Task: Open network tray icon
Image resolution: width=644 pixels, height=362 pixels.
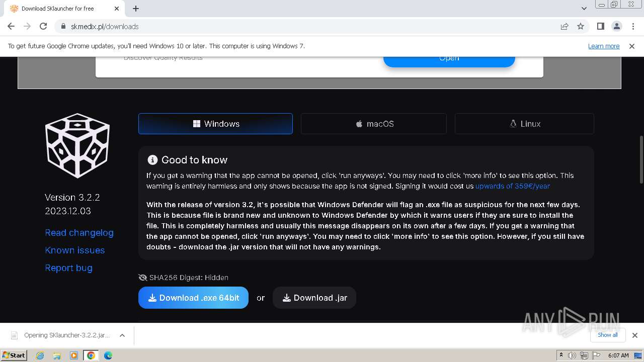Action: (584, 355)
